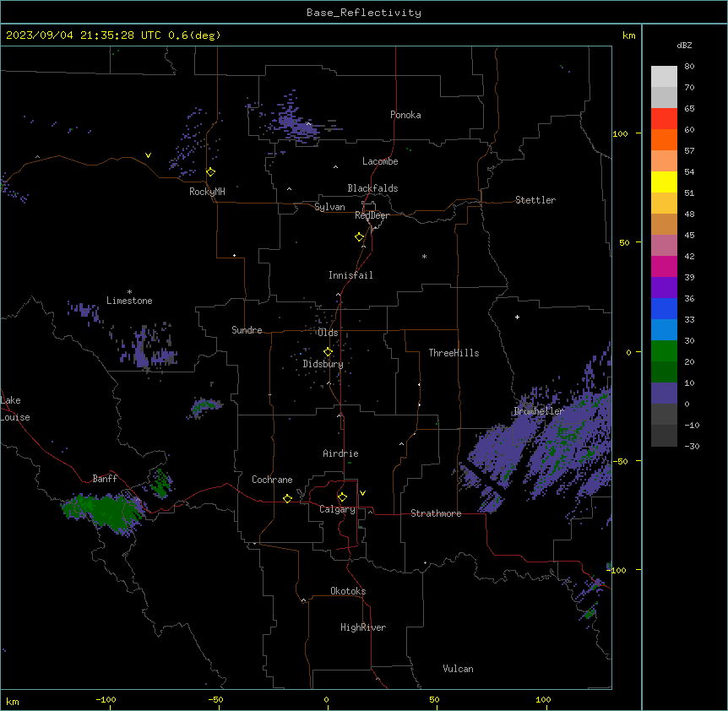Click the red 60-65 dBZ legend swatch
The height and width of the screenshot is (711, 728).
664,119
